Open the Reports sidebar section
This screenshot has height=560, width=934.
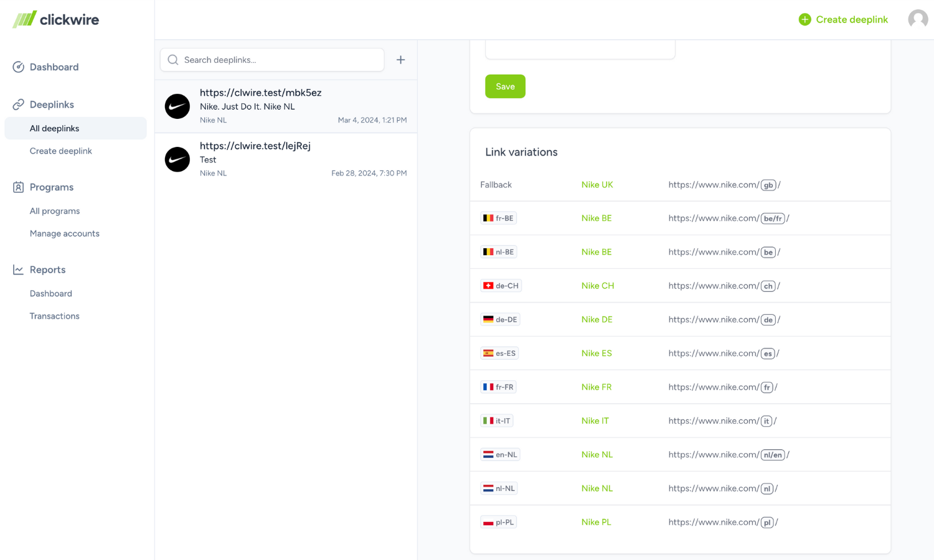[x=48, y=270]
